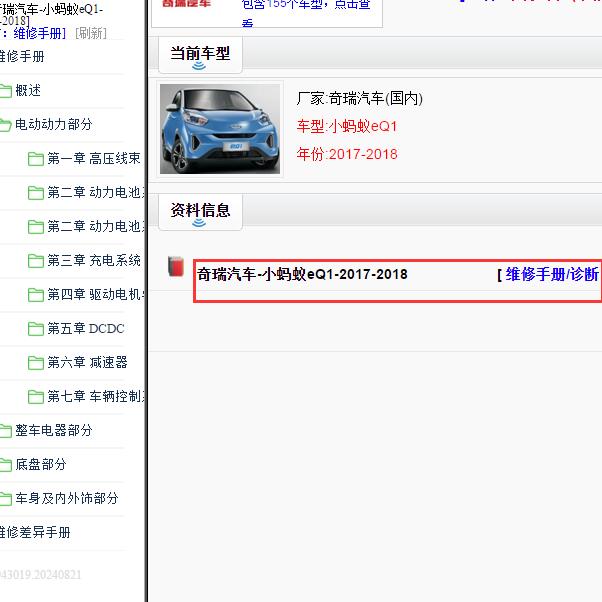Click the [刷新] refresh link
Screen dimensions: 602x602
pos(91,33)
